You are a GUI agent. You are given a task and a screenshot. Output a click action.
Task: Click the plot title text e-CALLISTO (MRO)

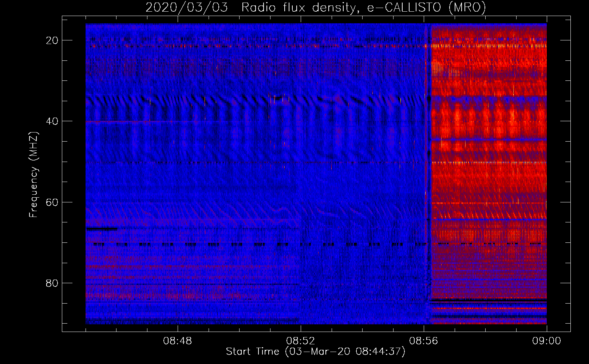(426, 7)
